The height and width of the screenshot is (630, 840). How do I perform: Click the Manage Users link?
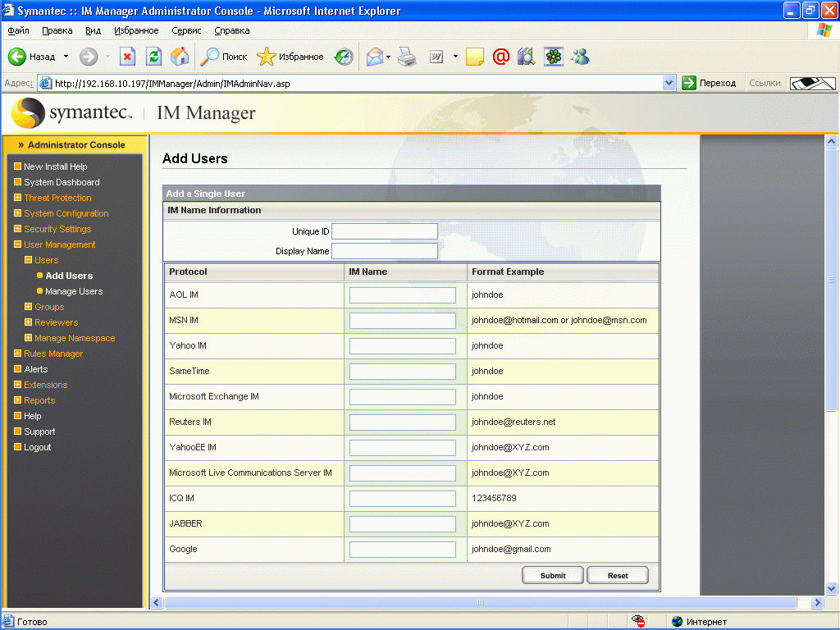click(x=74, y=291)
